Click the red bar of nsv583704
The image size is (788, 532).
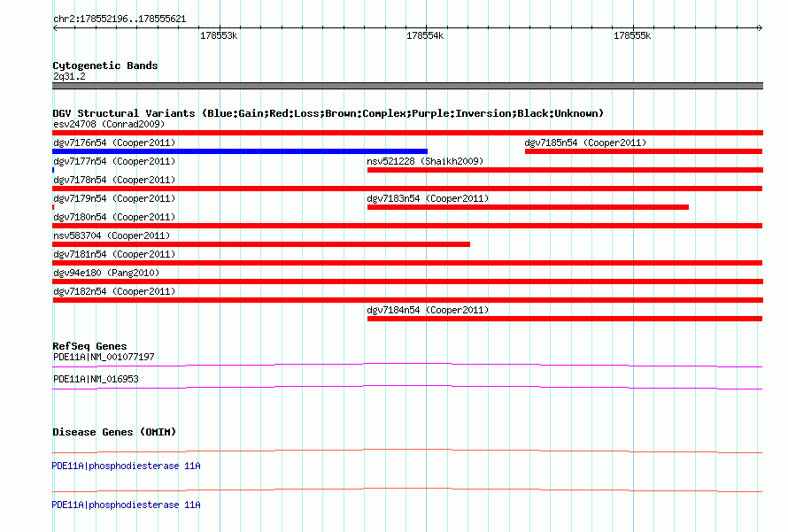point(261,244)
